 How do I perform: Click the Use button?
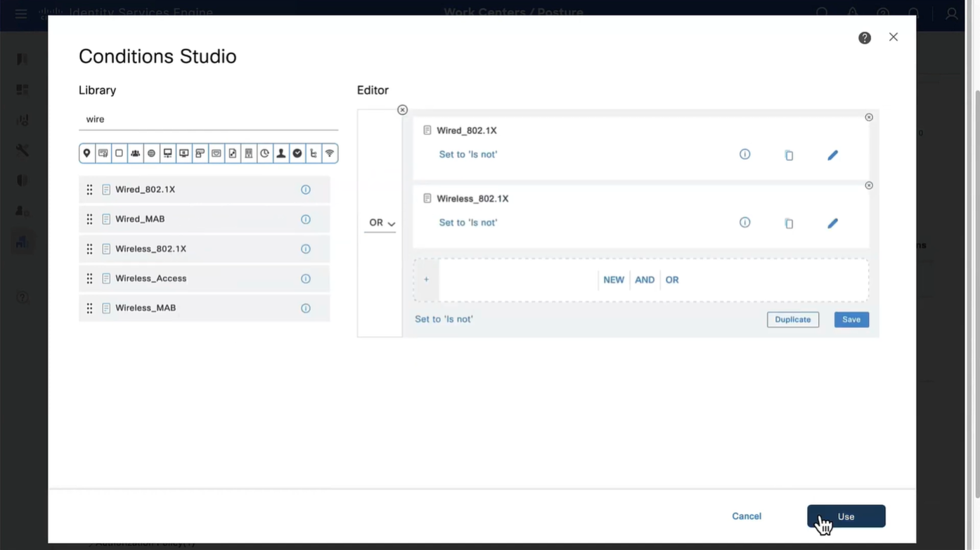tap(846, 516)
